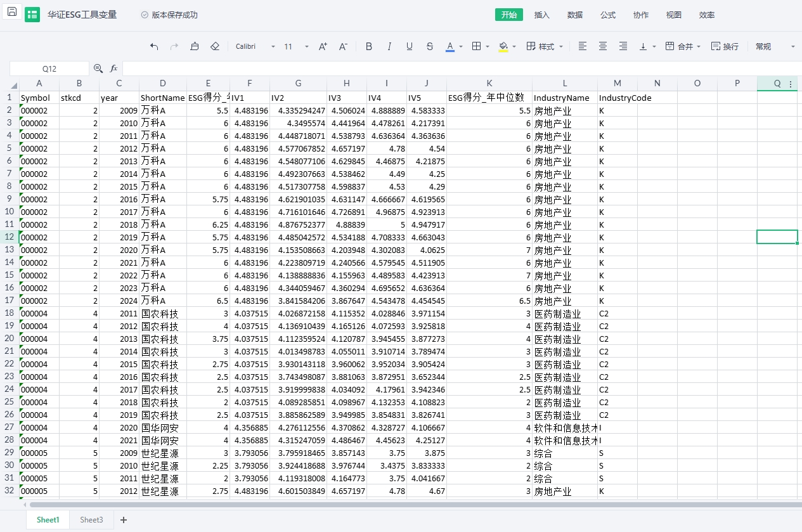The image size is (802, 532).
Task: Click the ESG得分_年中位数 header cell
Action: (489, 98)
